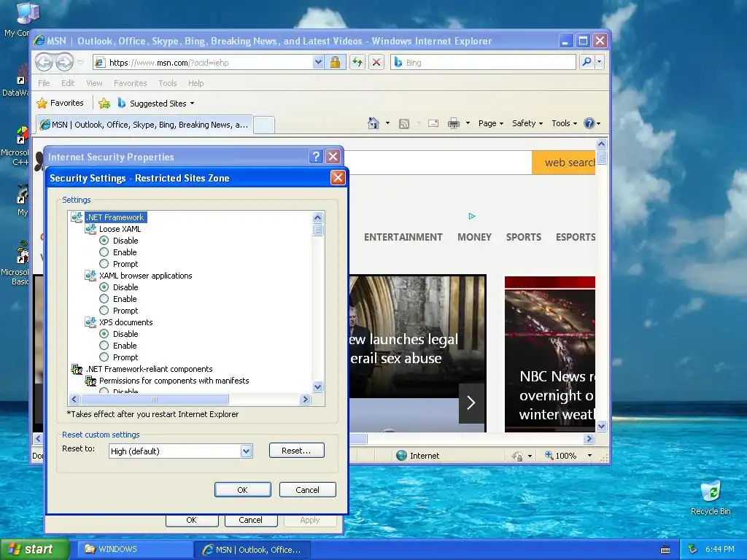Click the settings list vertical scrollbar thumb

(318, 230)
